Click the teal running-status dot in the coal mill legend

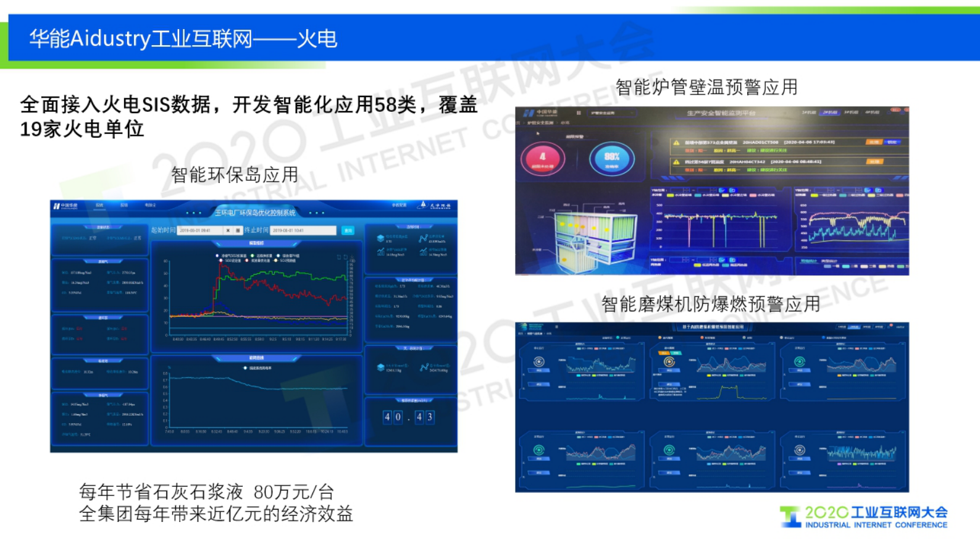point(618,338)
